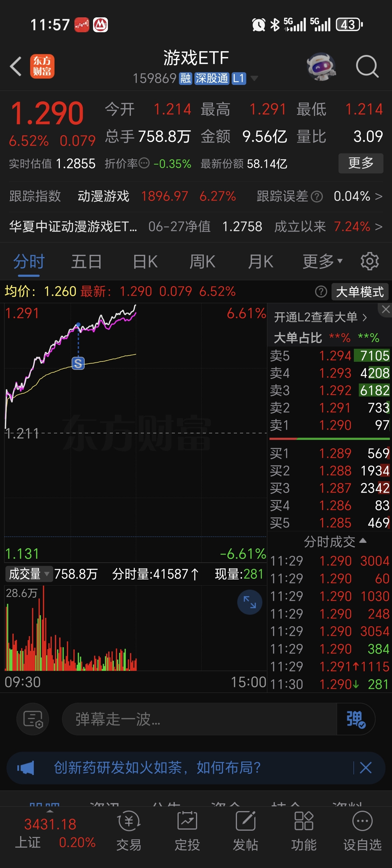
Task: Select the 分时 chart tab
Action: (29, 261)
